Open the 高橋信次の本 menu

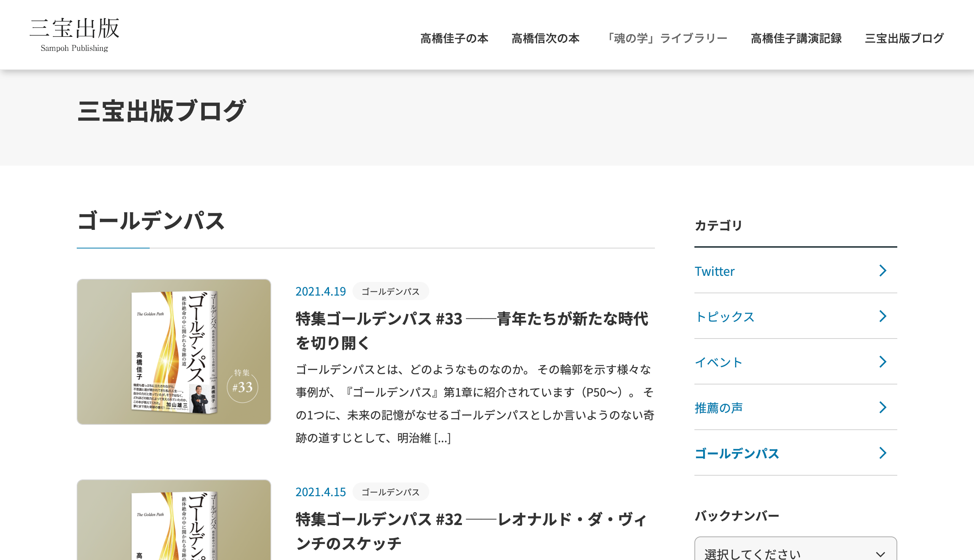[x=545, y=38]
